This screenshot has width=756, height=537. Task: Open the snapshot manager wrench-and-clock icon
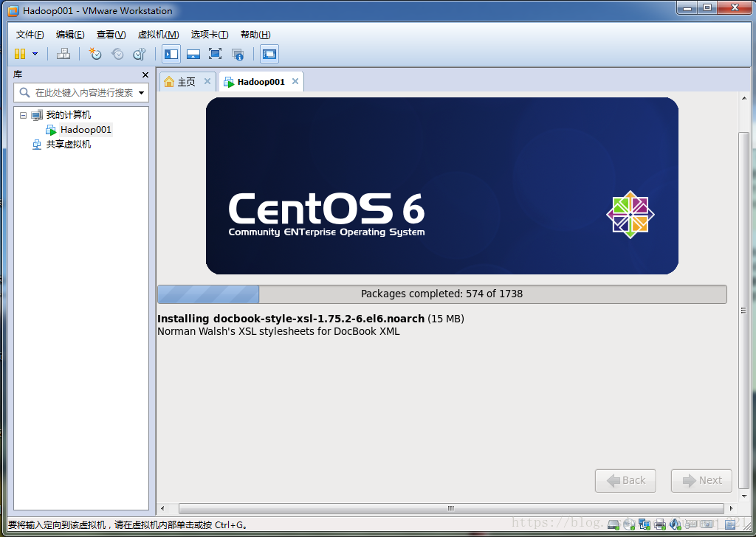140,54
